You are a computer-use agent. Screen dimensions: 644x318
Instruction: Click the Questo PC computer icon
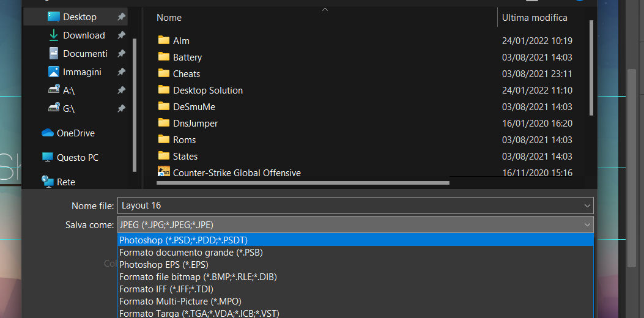click(48, 157)
